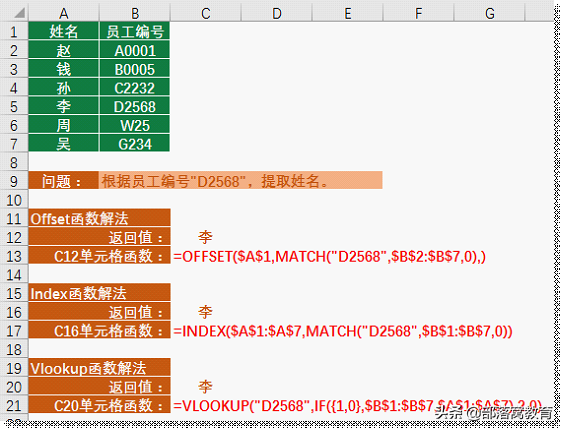Select the 李 cell in row 5
565x432 pixels.
63,106
